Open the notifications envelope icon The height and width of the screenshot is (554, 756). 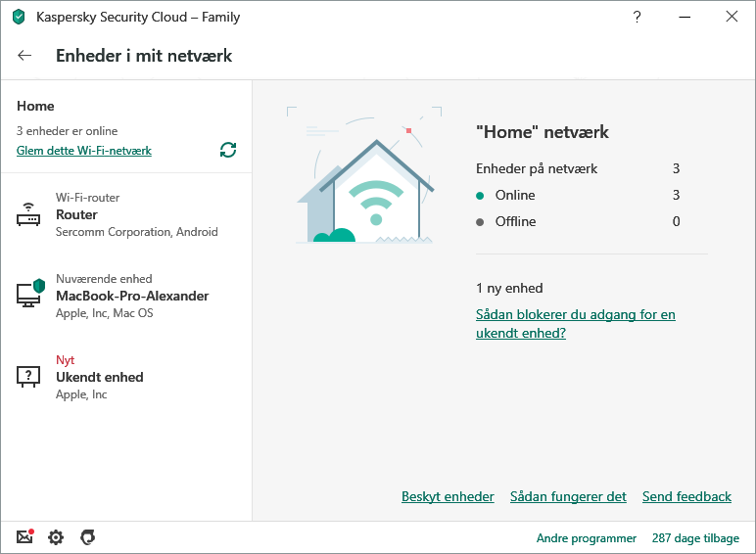point(25,537)
